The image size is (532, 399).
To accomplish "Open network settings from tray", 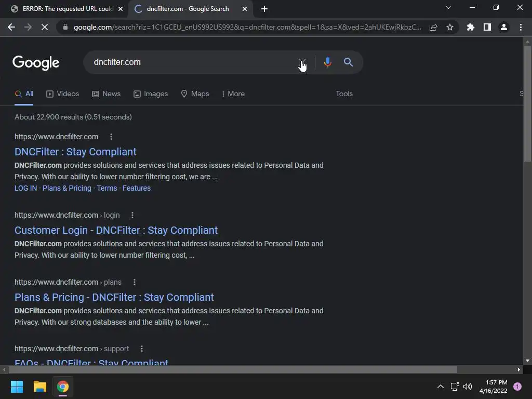I will pos(455,387).
